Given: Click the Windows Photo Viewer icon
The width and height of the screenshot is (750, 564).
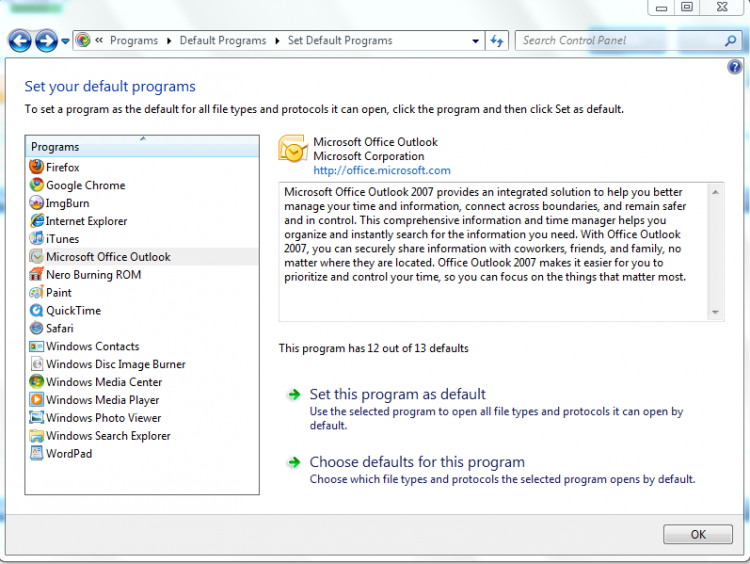Looking at the screenshot, I should coord(36,417).
